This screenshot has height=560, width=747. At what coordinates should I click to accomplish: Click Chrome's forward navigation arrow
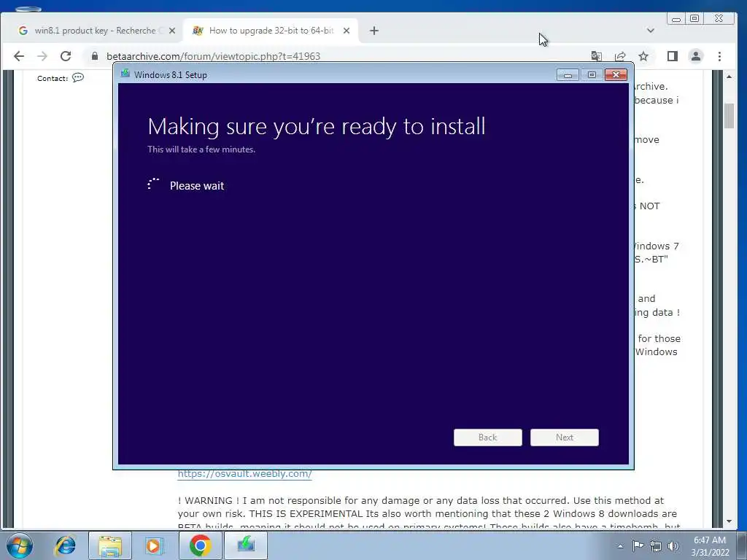point(42,56)
